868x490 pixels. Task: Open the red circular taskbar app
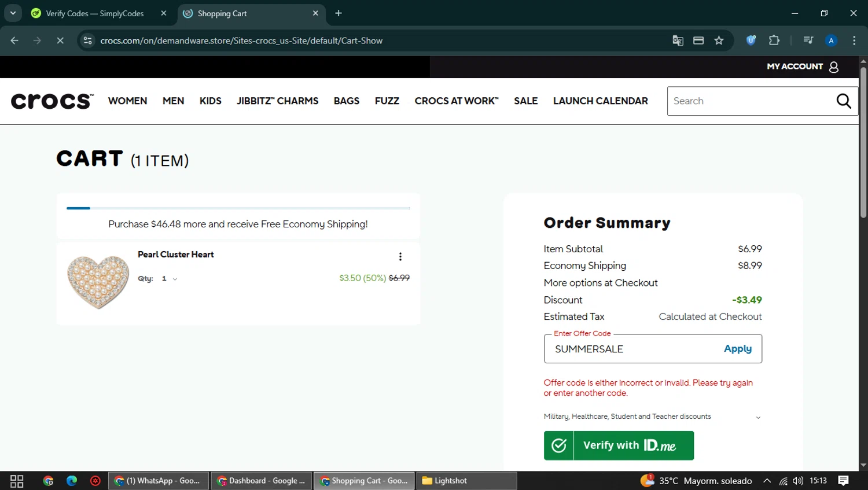95,481
